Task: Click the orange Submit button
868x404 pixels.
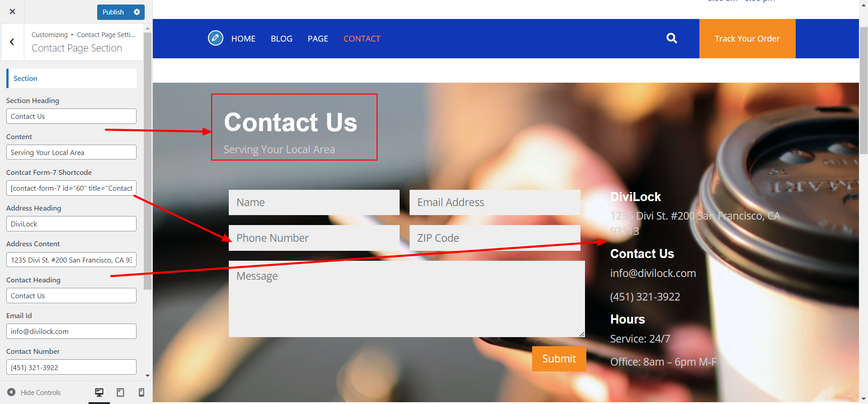Action: coord(559,359)
